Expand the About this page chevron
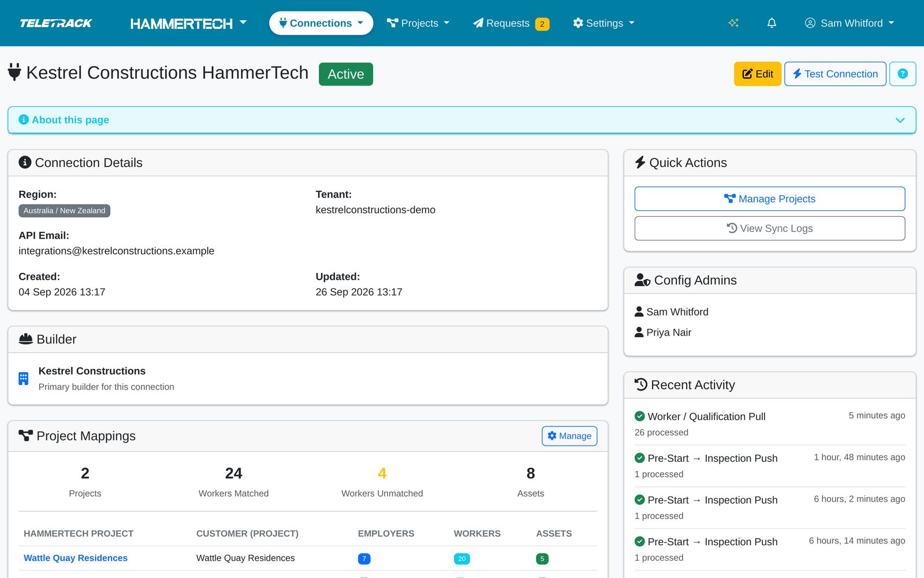Viewport: 924px width, 578px height. [900, 120]
